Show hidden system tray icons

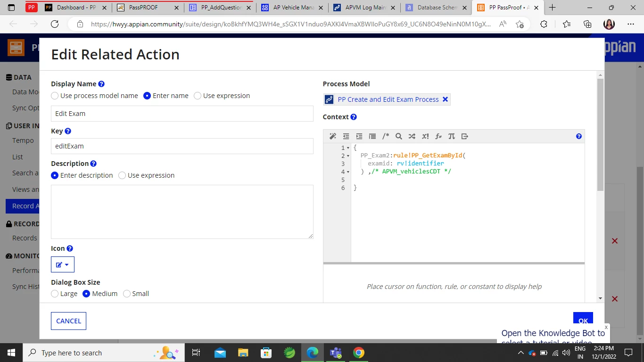coord(520,353)
